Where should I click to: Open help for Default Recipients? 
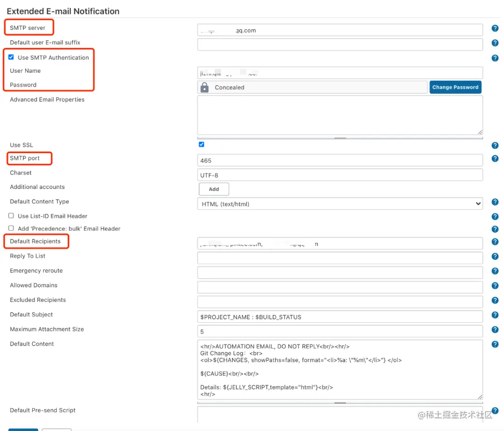(x=495, y=242)
